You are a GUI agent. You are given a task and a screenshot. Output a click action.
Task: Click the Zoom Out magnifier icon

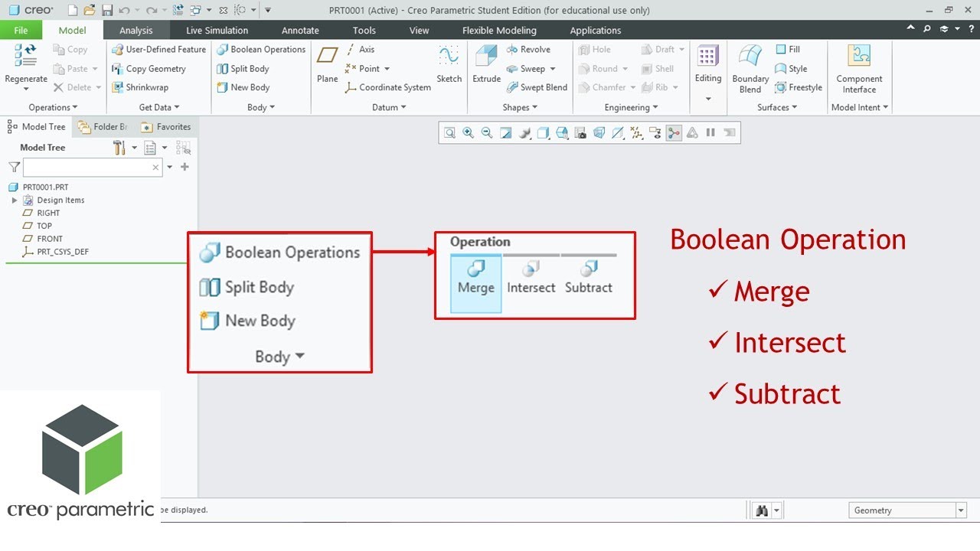coord(487,133)
